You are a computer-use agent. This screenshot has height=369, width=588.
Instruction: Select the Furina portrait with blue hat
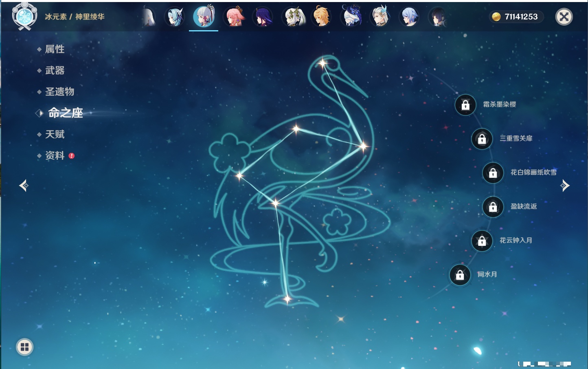351,17
